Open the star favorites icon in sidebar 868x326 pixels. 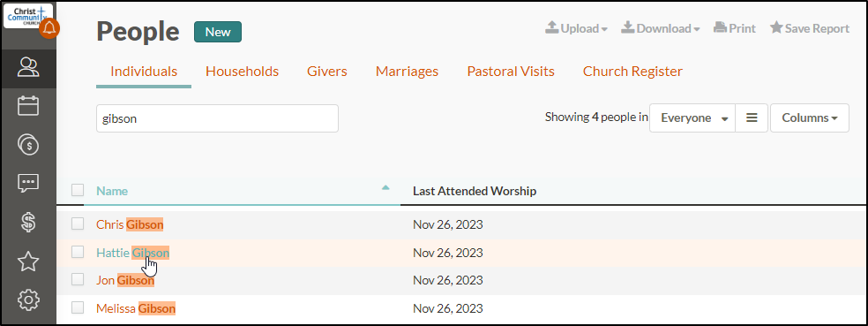pos(28,262)
